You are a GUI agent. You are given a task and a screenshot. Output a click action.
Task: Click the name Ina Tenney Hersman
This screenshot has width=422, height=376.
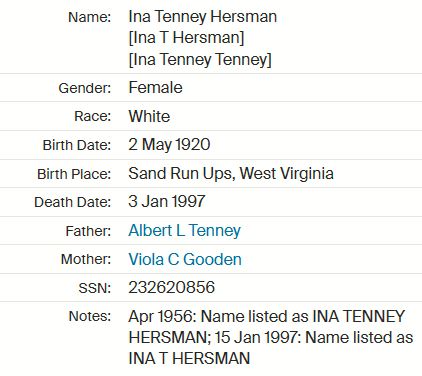pos(203,17)
